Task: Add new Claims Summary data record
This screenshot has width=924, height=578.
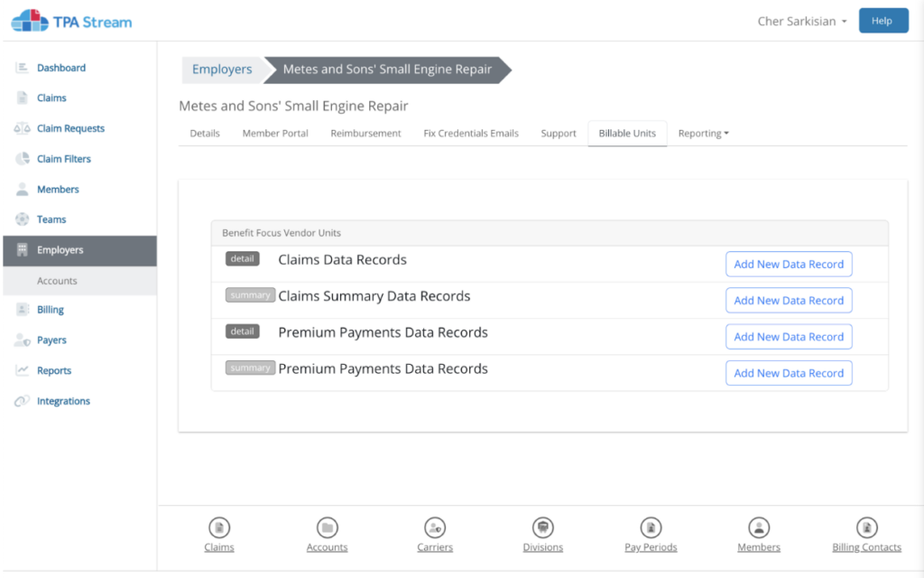Action: pos(789,301)
